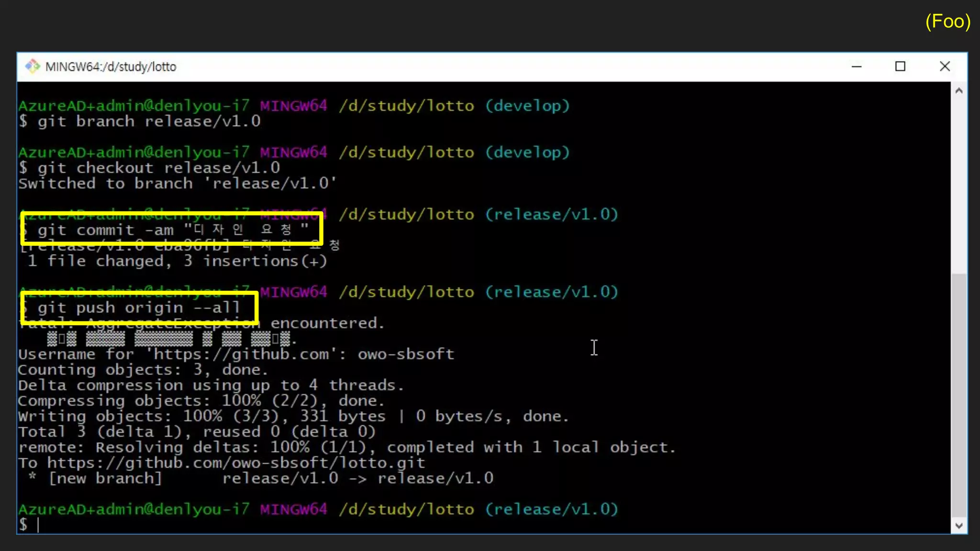
Task: Click the github.com/owo-sbsoft/lotto.git URL
Action: tap(236, 463)
